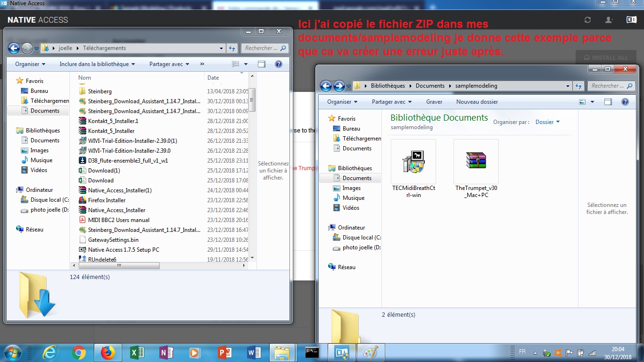Open Word from the taskbar
The image size is (644, 362).
tap(254, 353)
